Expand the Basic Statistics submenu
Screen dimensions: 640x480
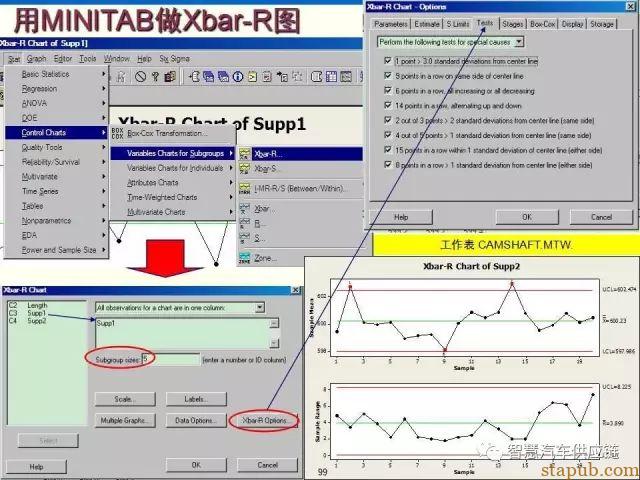pyautogui.click(x=56, y=74)
